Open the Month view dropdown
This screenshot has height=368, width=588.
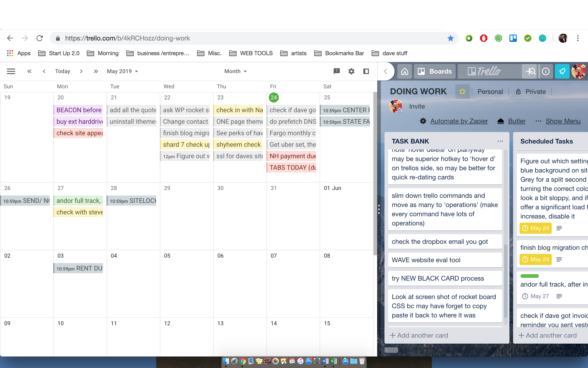coord(235,71)
